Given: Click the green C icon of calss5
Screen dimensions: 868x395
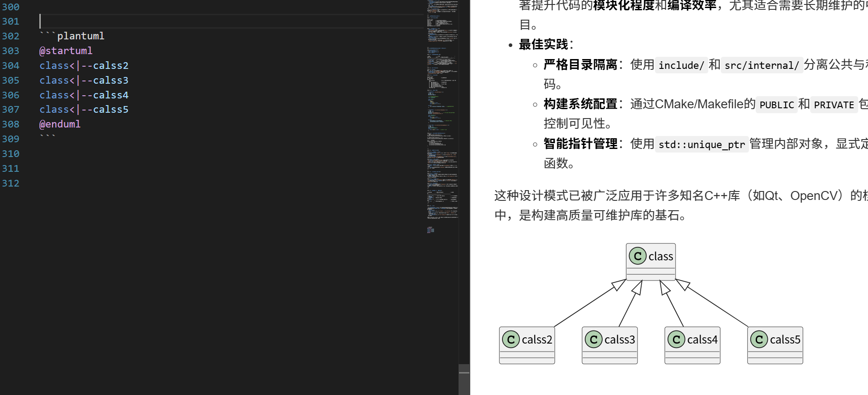Looking at the screenshot, I should [759, 340].
